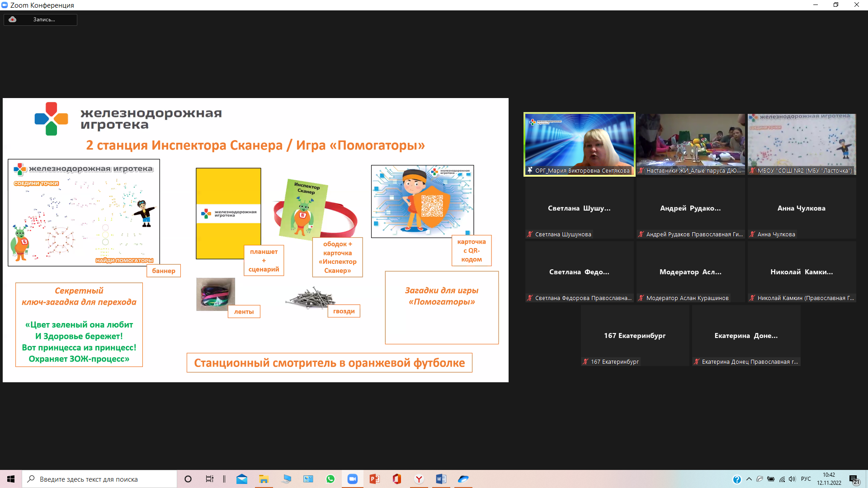
Task: Select the Наставники ЖИ_Алые паруса video tile
Action: click(691, 144)
